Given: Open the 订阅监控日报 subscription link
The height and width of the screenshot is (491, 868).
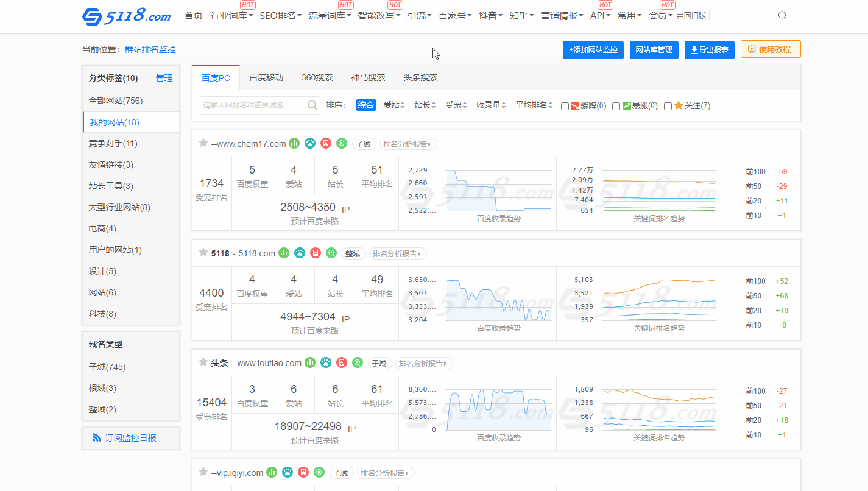Looking at the screenshot, I should point(130,438).
